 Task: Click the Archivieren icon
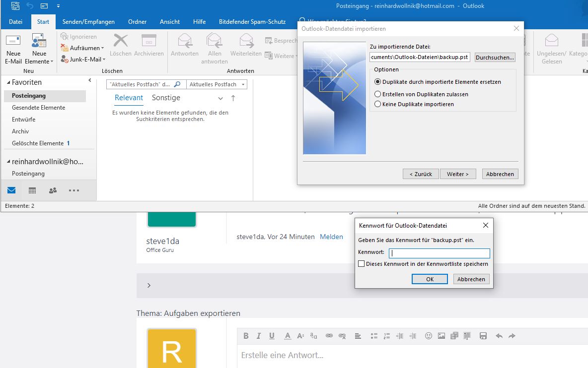point(149,40)
